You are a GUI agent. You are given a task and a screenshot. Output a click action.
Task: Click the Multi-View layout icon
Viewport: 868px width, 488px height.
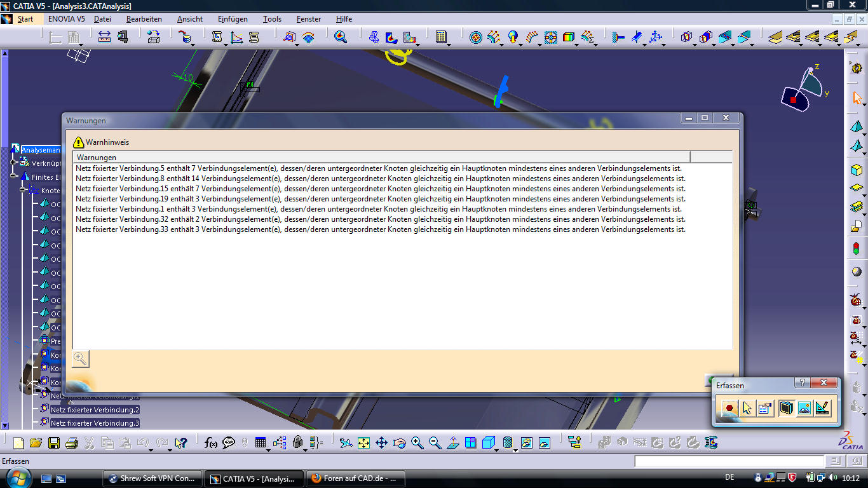pyautogui.click(x=470, y=443)
